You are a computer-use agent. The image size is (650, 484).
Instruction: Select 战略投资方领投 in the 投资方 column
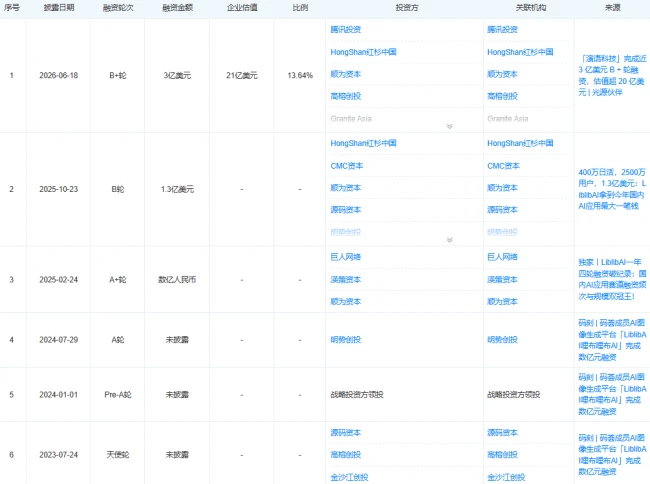357,394
